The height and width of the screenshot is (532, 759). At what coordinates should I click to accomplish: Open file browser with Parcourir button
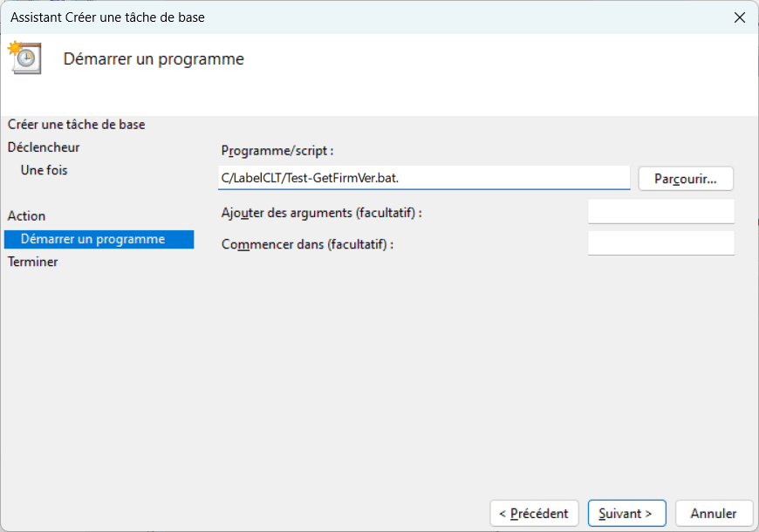(x=685, y=179)
